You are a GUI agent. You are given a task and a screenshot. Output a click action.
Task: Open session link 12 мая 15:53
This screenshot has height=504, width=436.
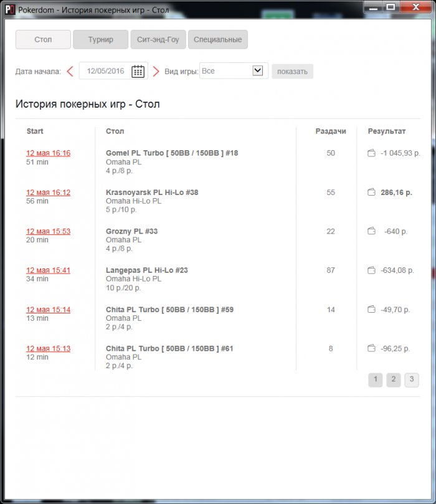pos(48,231)
